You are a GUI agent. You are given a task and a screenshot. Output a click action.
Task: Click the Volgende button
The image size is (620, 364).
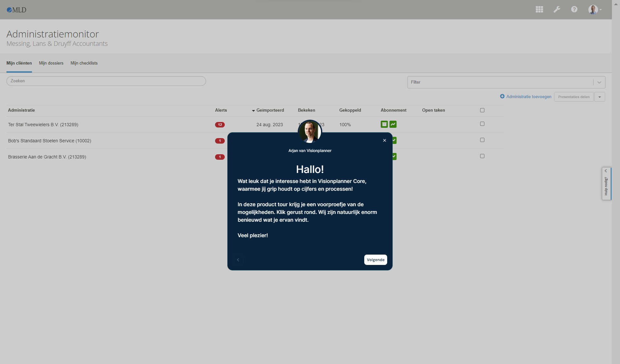[376, 260]
